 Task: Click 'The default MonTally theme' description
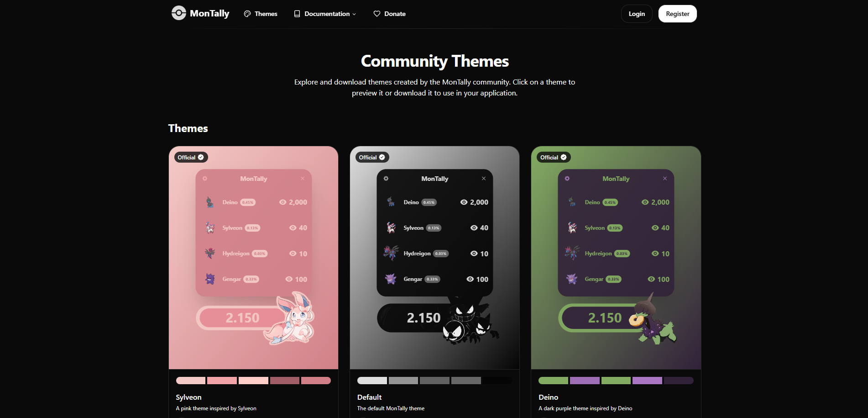coord(391,408)
